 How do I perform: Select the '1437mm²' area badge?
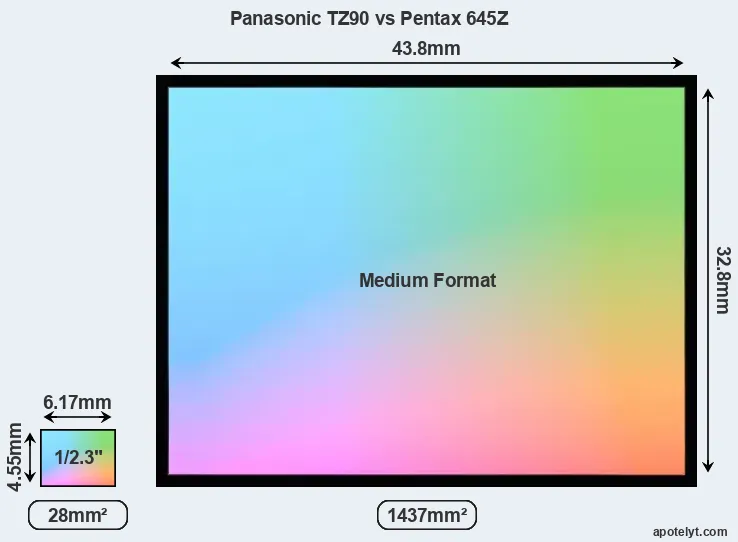tap(427, 515)
